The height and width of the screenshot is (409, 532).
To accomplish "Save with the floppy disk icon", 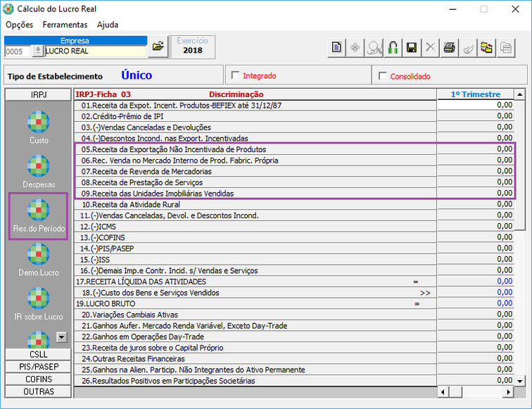I will point(412,47).
